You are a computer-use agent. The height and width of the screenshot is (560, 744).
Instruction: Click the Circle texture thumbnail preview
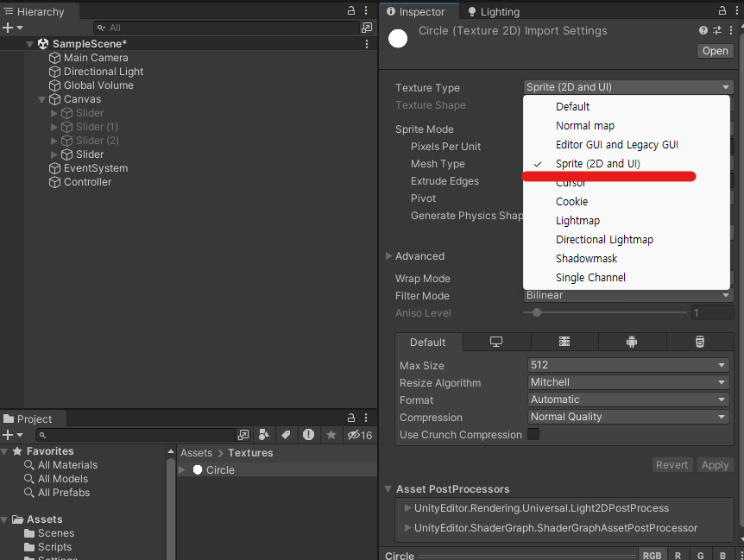click(x=398, y=39)
